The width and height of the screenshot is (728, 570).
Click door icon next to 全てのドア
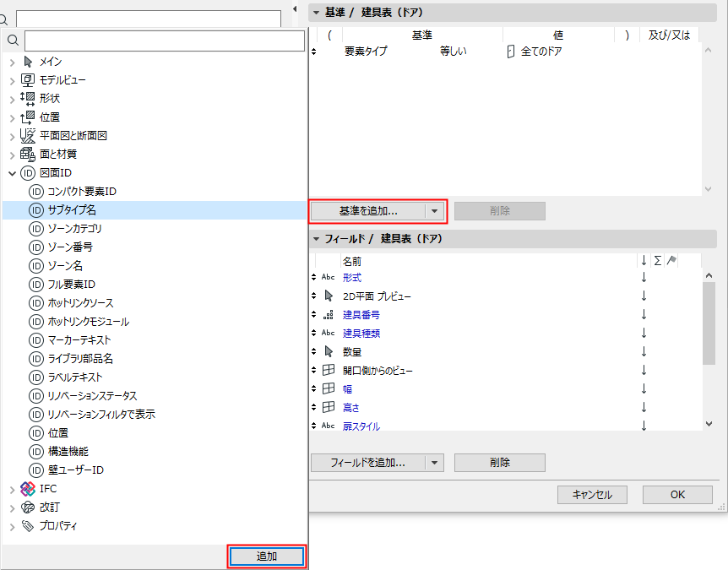point(511,51)
